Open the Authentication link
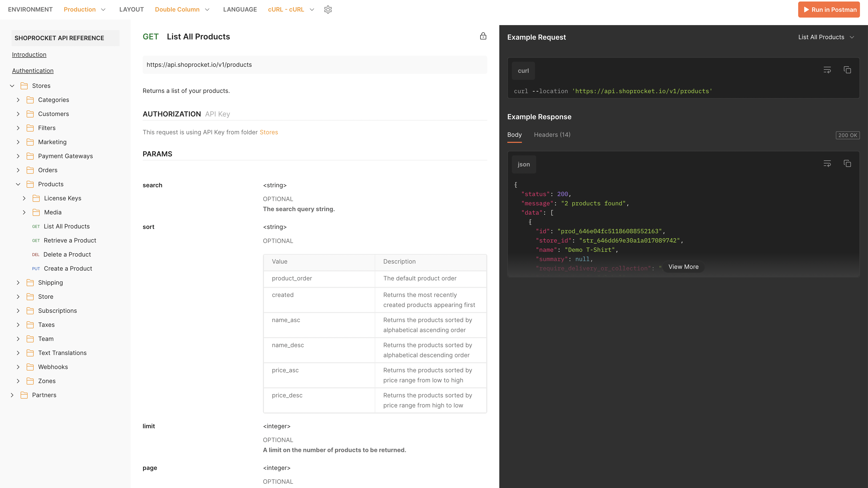 point(33,71)
